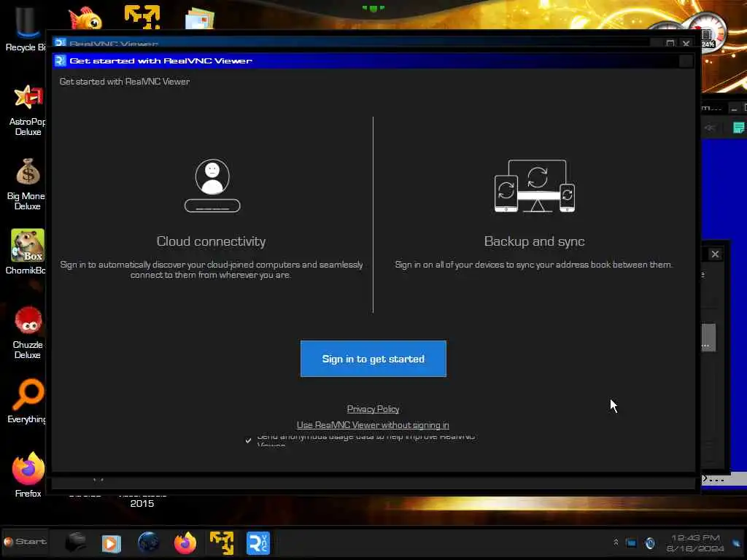This screenshot has width=747, height=560.
Task: Close the background panel with X button
Action: [715, 254]
